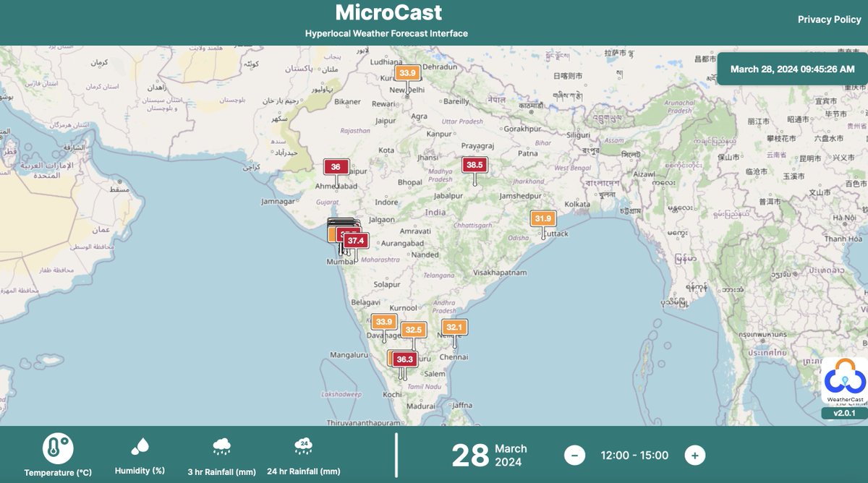This screenshot has height=483, width=868.
Task: Click the 33.9 marker near New Delhi
Action: 408,73
